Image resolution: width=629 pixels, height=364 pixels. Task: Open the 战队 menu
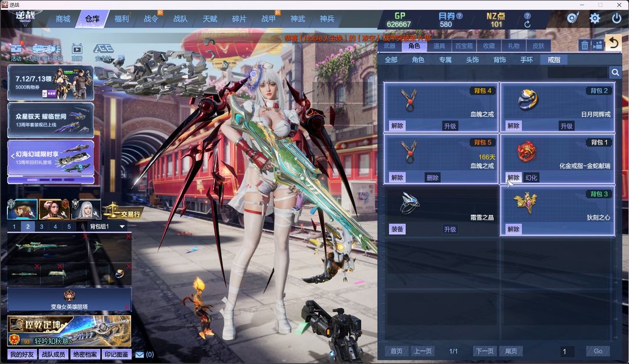(x=180, y=19)
